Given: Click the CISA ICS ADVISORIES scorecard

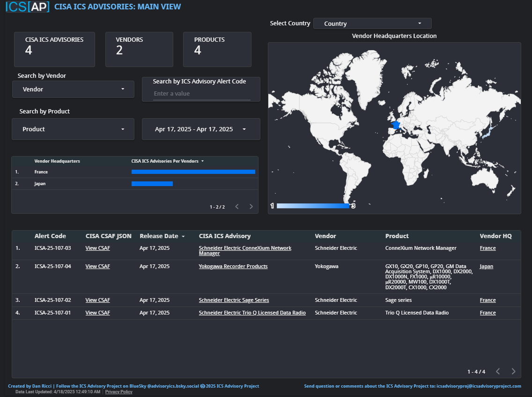Looking at the screenshot, I should [54, 50].
